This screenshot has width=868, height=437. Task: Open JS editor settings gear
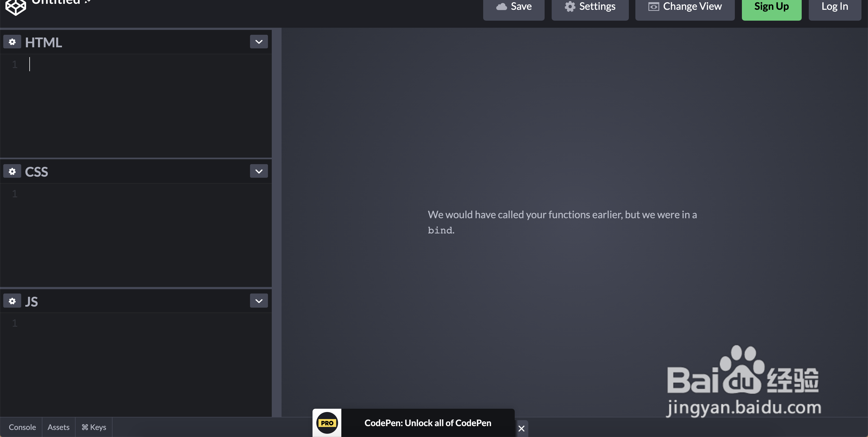12,301
